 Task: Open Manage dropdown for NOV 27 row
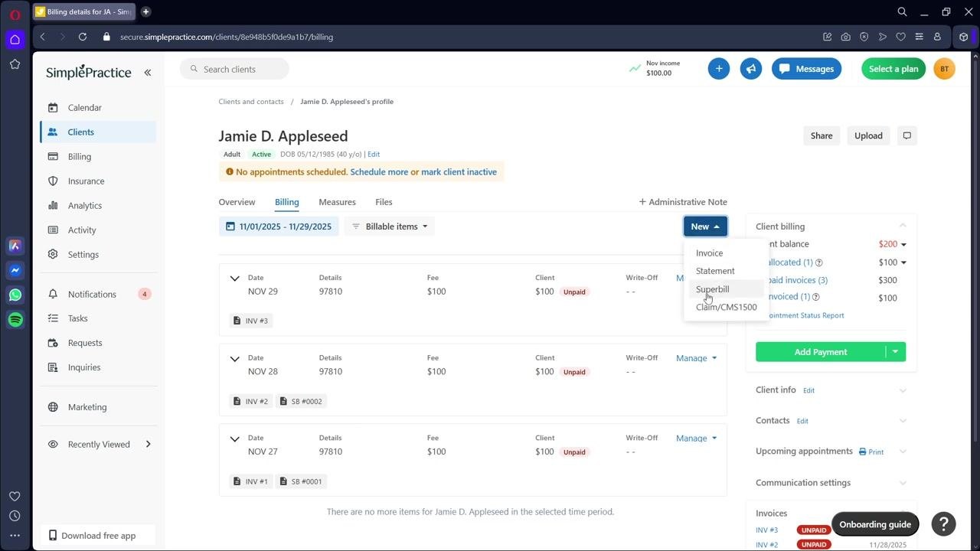pos(696,439)
